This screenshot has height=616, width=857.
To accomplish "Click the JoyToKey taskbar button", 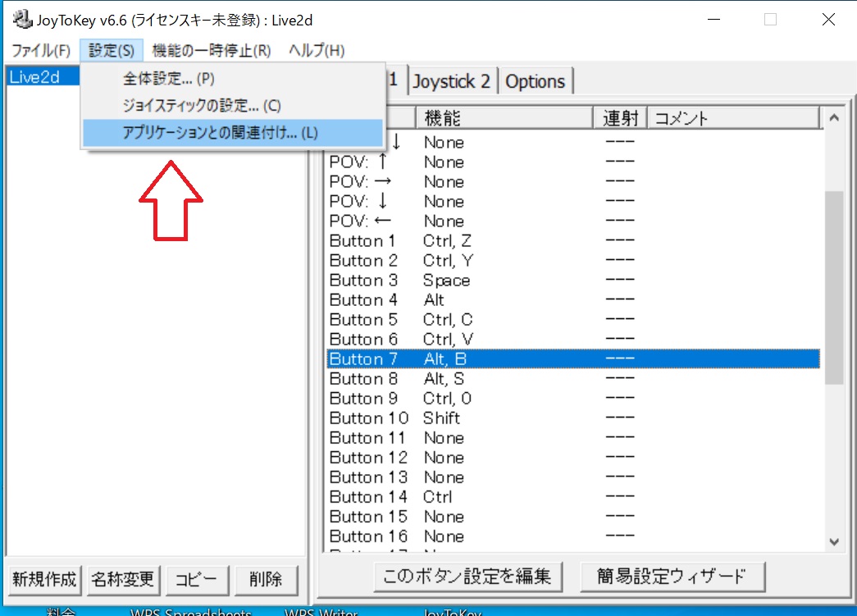I will point(451,612).
